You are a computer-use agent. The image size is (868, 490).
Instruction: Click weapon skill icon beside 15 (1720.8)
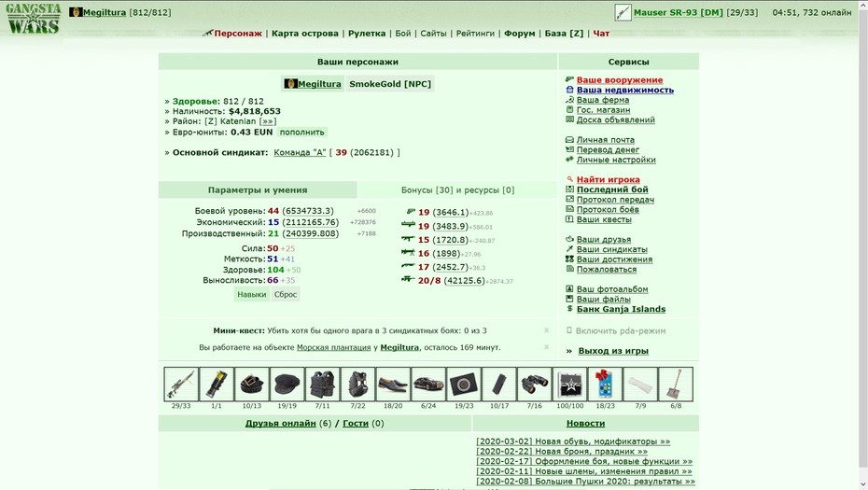pos(409,239)
